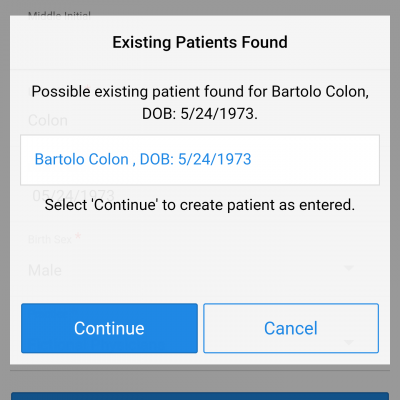Open the dropdown showing Male

191,270
